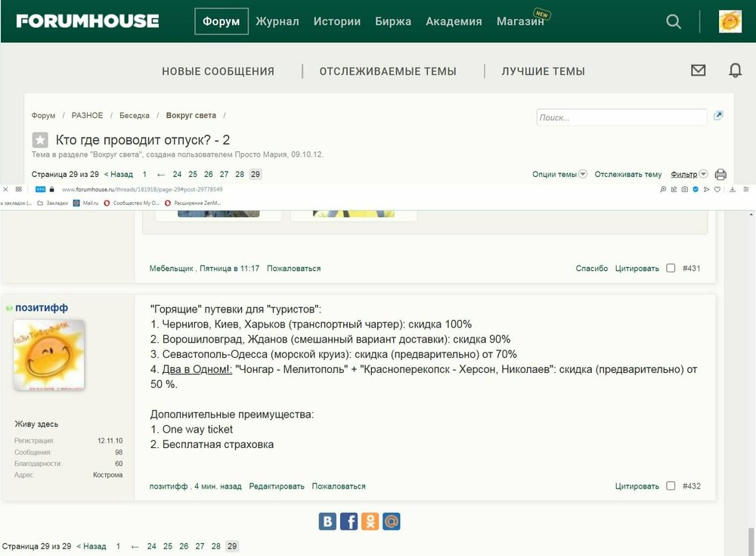Click the browser snapshot camera icon
The height and width of the screenshot is (556, 756).
[685, 189]
